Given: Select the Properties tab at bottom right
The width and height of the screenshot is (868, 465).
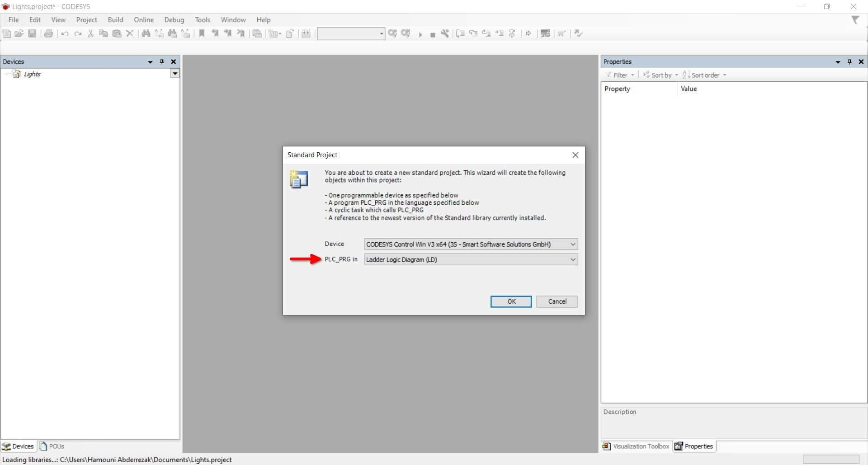Looking at the screenshot, I should click(x=694, y=446).
